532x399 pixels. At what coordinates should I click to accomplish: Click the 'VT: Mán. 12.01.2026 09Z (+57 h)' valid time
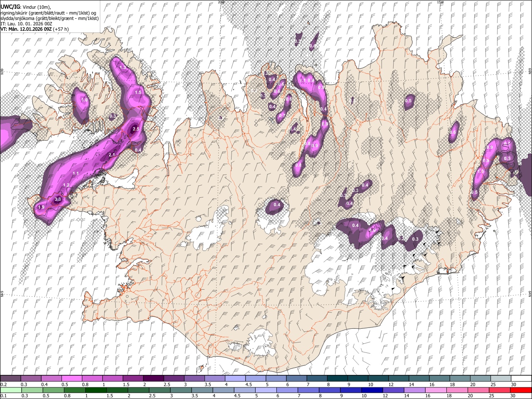point(34,29)
